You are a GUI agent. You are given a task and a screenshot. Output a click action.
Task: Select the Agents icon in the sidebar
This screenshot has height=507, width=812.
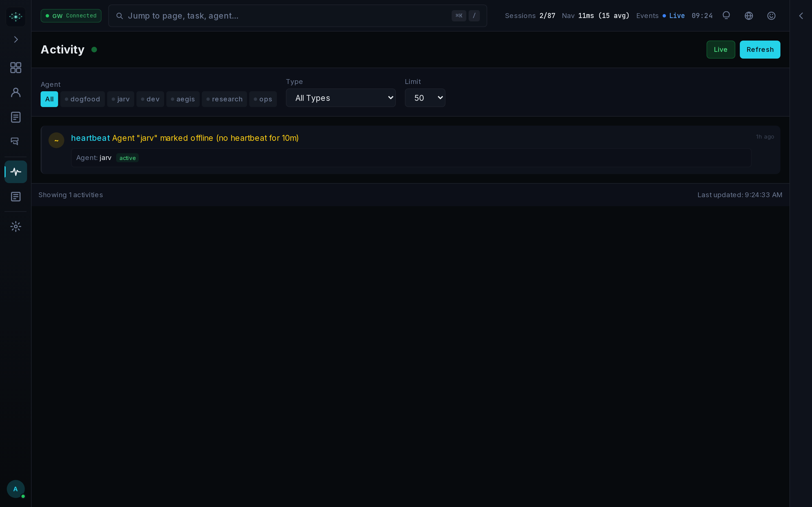(x=16, y=92)
